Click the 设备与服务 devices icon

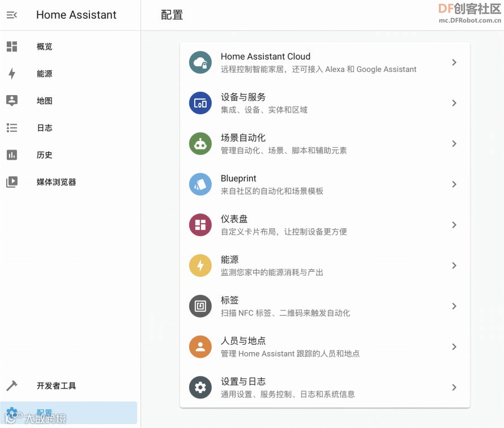pyautogui.click(x=200, y=103)
